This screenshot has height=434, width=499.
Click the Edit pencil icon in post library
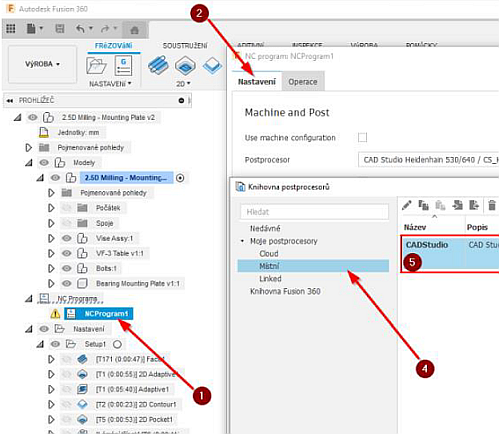tap(407, 205)
